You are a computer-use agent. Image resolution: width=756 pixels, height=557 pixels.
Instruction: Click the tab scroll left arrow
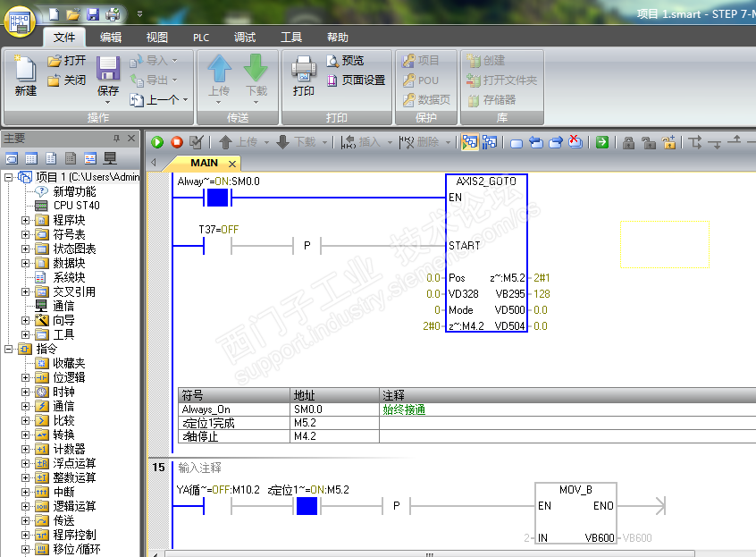[x=154, y=163]
